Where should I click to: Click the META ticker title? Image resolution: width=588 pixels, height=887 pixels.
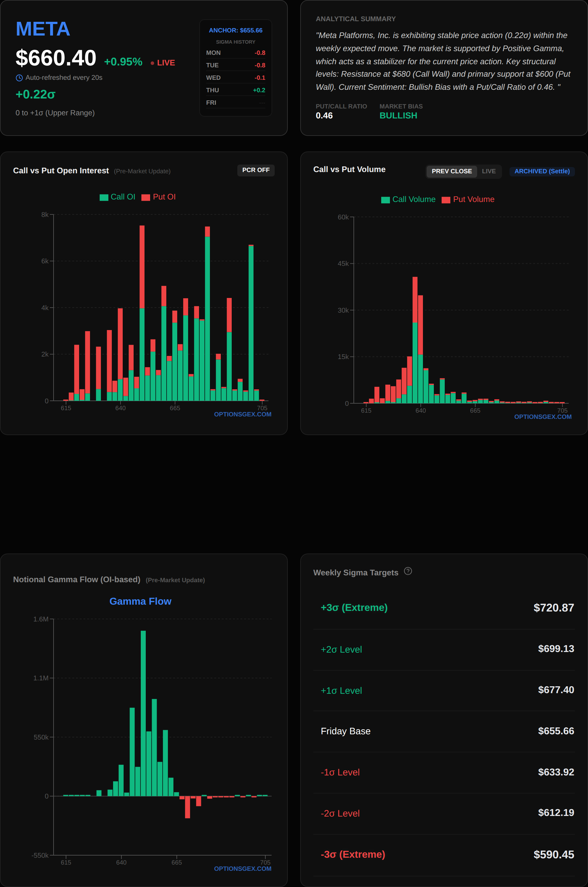[x=43, y=29]
